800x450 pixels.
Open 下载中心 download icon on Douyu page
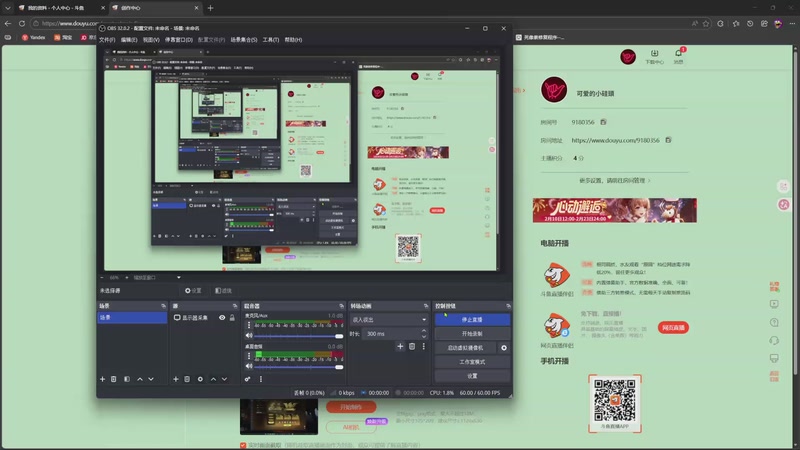click(654, 56)
